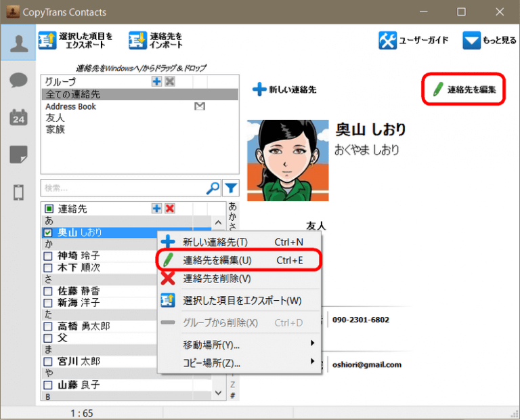This screenshot has height=420, width=520.
Task: Open the device phone icon in sidebar
Action: coord(18,192)
